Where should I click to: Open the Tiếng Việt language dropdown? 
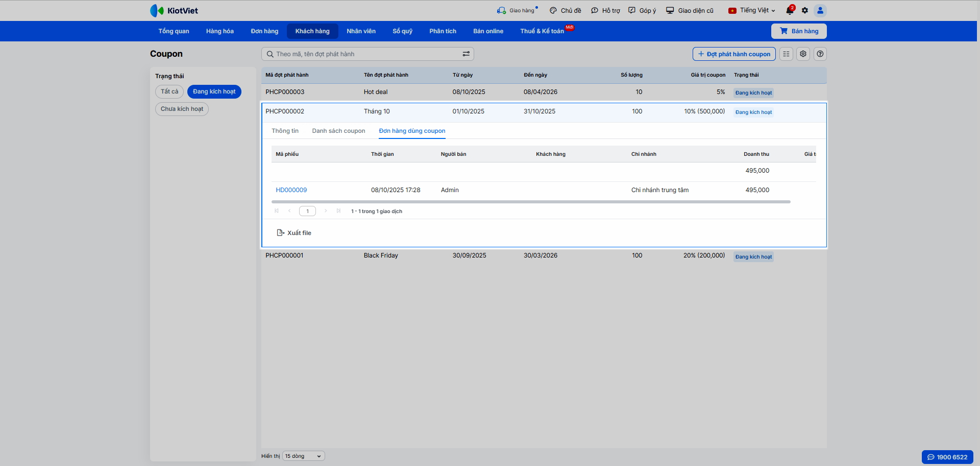point(752,11)
